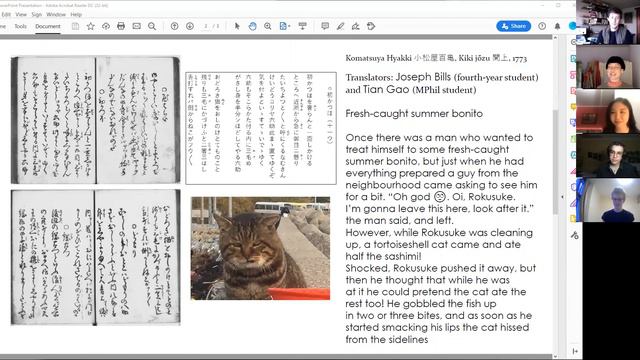This screenshot has height=360, width=640.
Task: Click the Share button
Action: [x=513, y=26]
